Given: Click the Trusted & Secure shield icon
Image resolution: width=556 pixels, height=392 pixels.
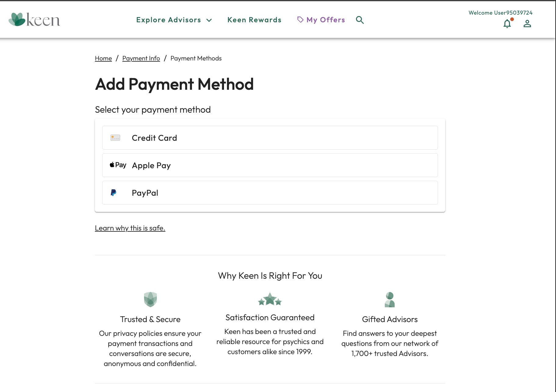Looking at the screenshot, I should [x=150, y=299].
